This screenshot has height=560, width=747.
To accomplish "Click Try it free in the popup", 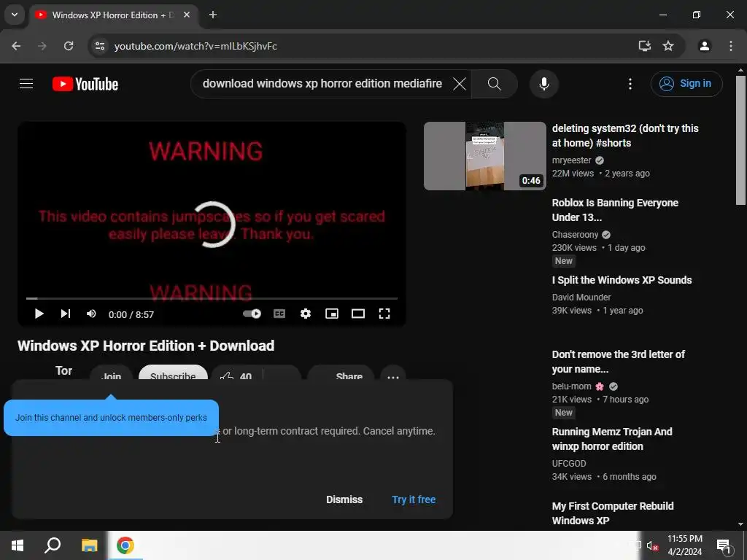I will [414, 499].
